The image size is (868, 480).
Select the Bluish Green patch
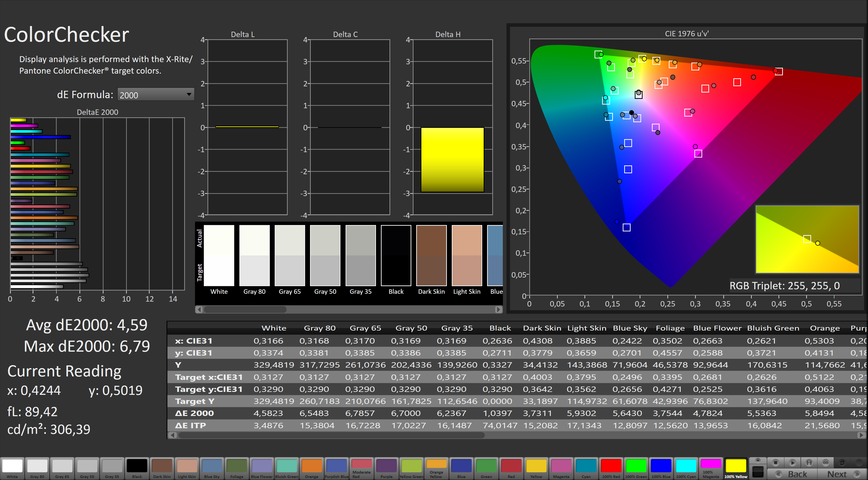[x=287, y=468]
